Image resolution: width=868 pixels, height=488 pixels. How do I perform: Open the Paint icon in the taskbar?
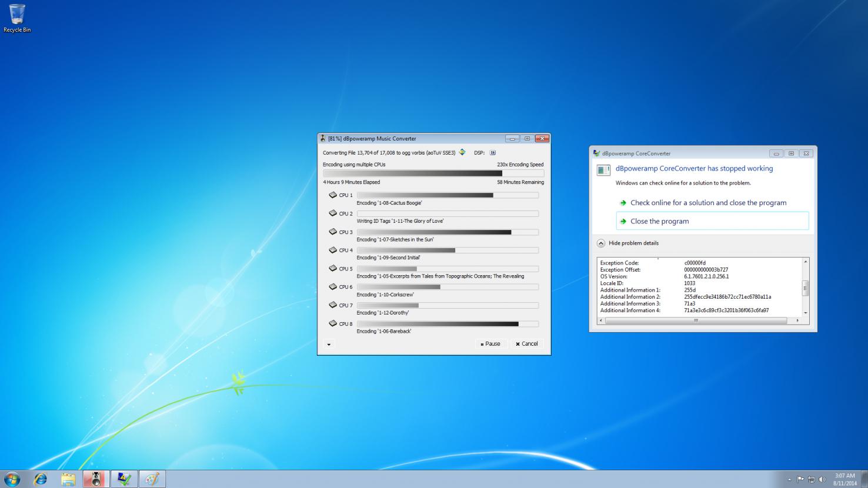pyautogui.click(x=152, y=479)
